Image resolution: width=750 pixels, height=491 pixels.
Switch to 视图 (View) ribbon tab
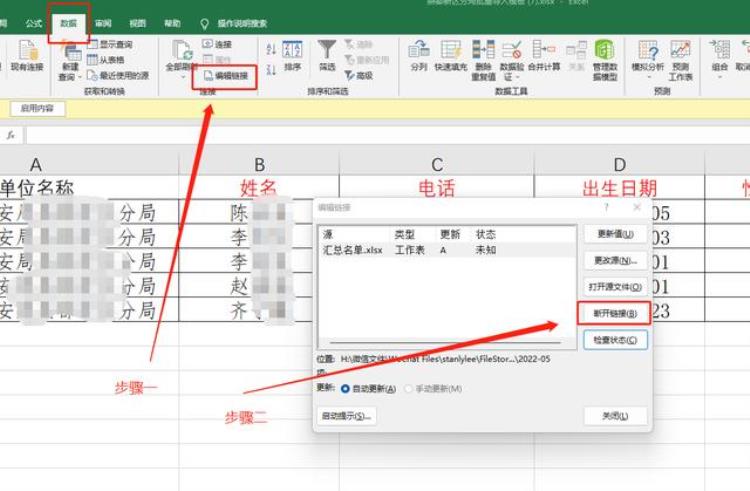137,22
